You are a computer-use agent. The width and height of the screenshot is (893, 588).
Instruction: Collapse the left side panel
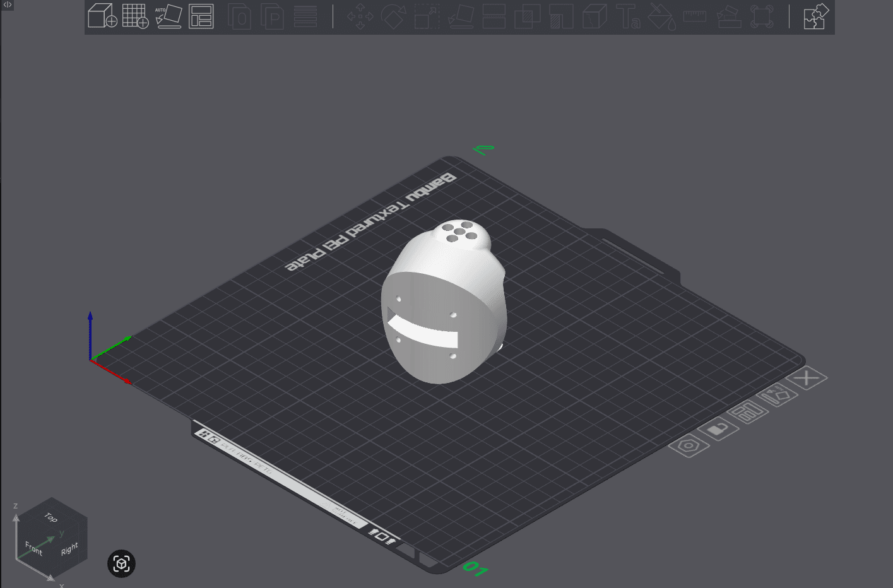6,6
